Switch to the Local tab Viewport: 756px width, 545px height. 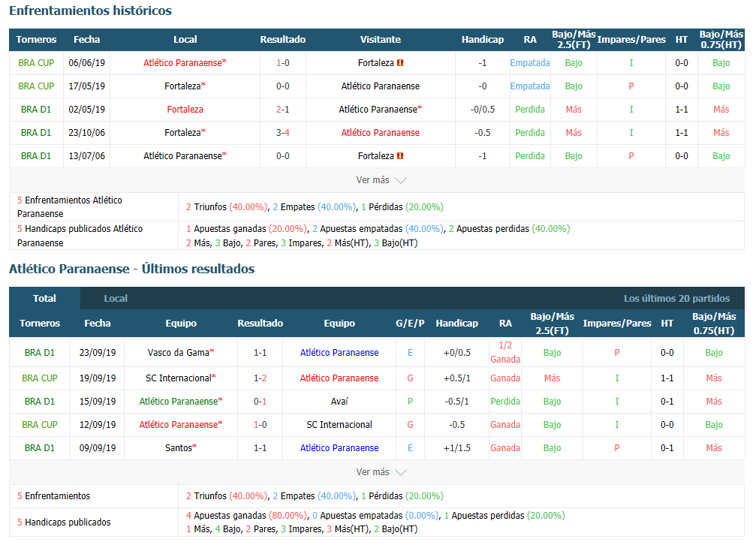[116, 298]
